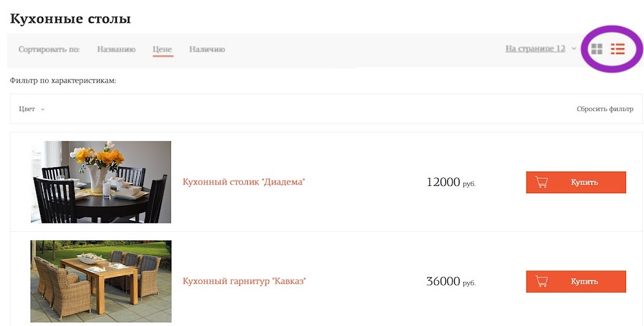644x326 pixels.
Task: Click cart icon on Диадема buy button
Action: 542,182
